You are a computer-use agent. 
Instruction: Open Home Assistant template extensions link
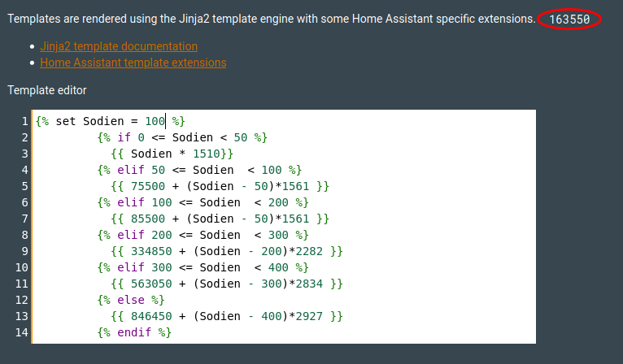[x=133, y=63]
